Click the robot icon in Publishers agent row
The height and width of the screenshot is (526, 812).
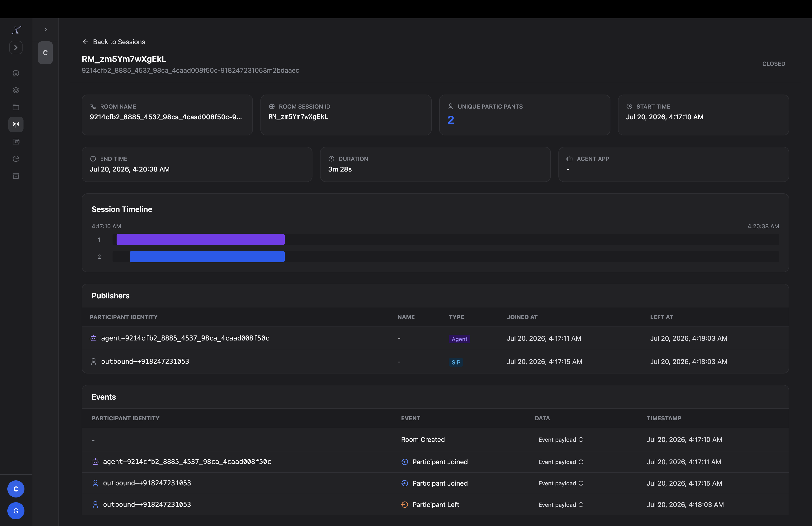(93, 338)
